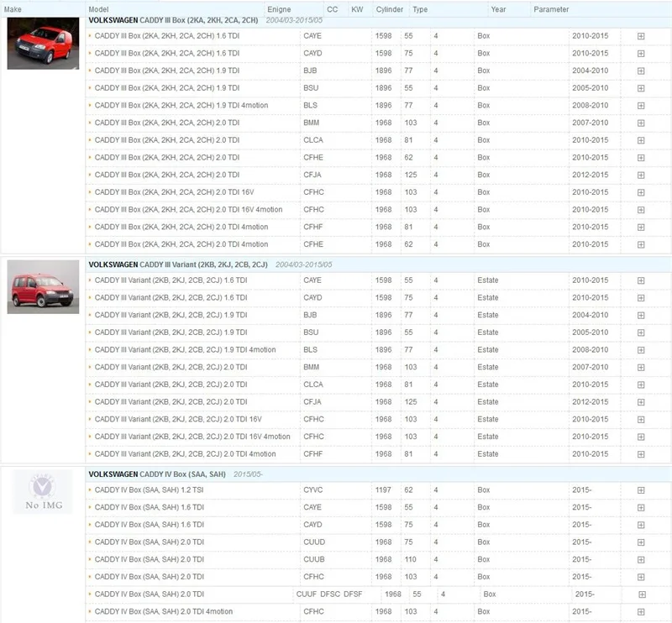Image resolution: width=672 pixels, height=623 pixels.
Task: Click the Model column header
Action: point(98,9)
